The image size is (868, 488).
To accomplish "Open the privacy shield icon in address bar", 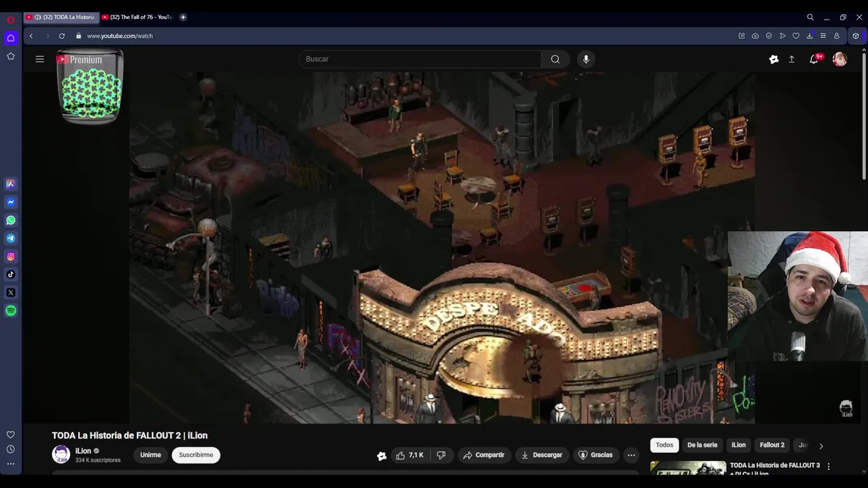I will point(769,36).
